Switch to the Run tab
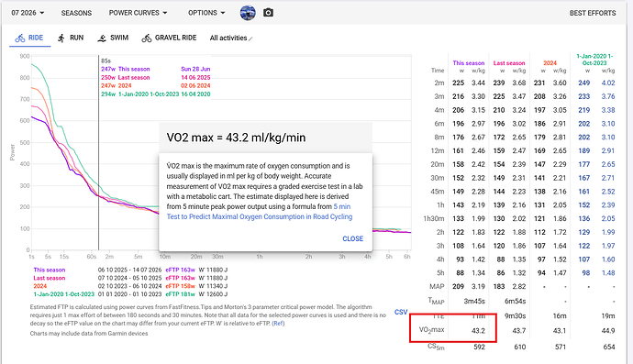This screenshot has height=364, width=633. coord(71,38)
